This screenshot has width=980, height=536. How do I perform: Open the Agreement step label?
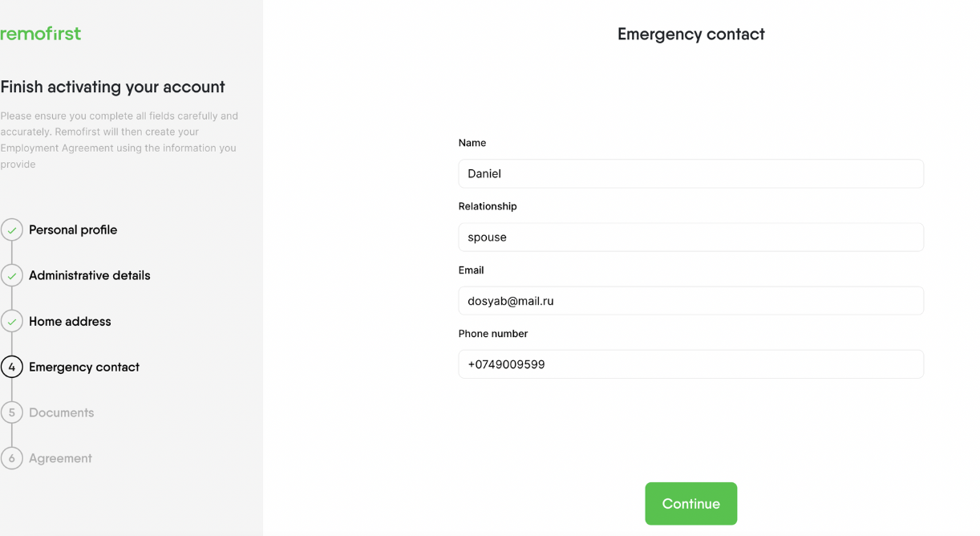60,459
